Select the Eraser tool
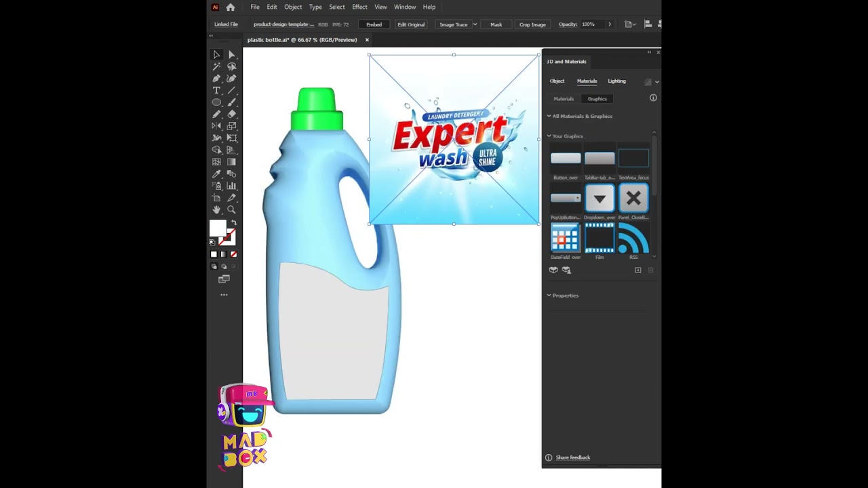This screenshot has height=488, width=868. point(231,114)
